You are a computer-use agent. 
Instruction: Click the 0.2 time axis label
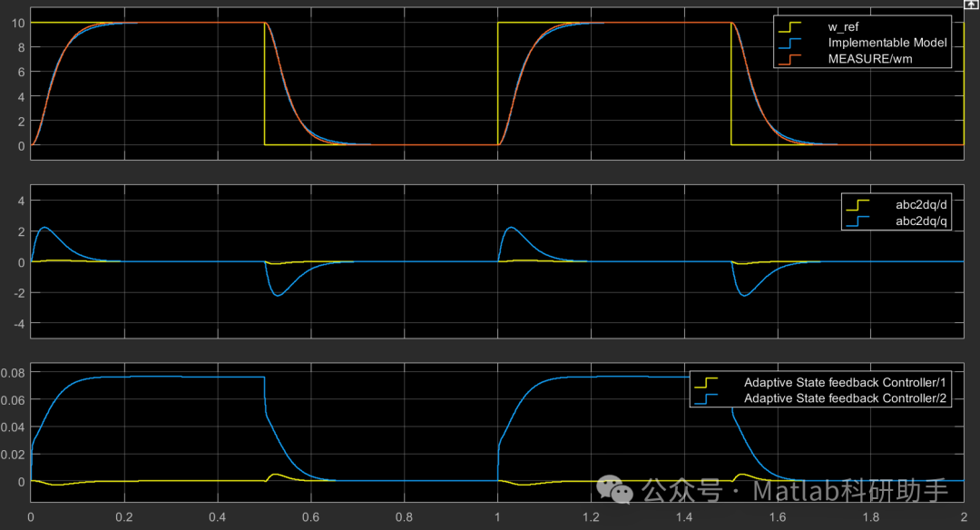point(124,517)
